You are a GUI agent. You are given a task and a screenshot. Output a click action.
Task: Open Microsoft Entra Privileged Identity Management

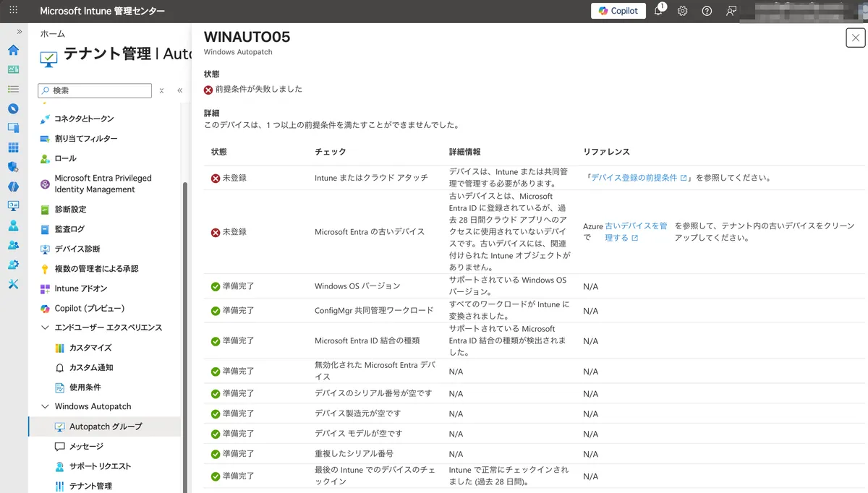pyautogui.click(x=104, y=184)
